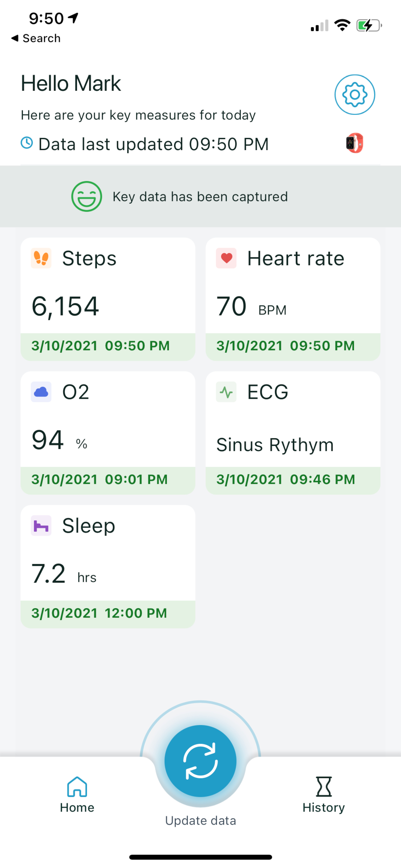Image resolution: width=401 pixels, height=868 pixels.
Task: Tap the Data last updated 09:50 PM text
Action: [154, 144]
